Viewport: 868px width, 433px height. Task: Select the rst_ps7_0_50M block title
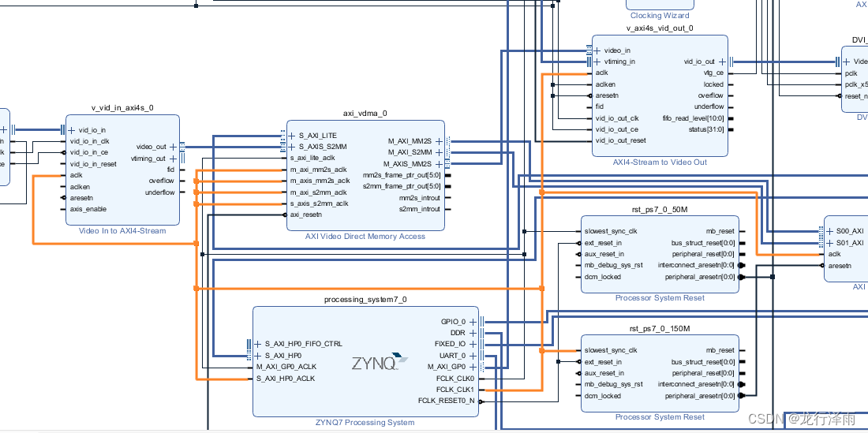pos(660,209)
